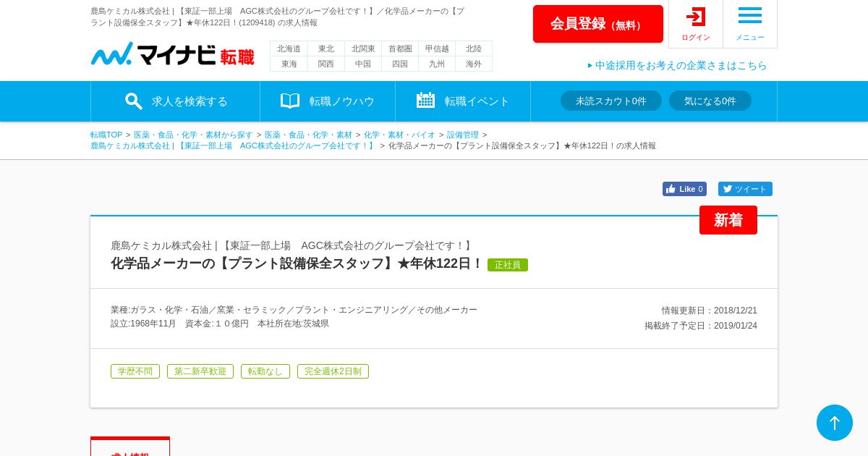Open 気になる0件 button
The height and width of the screenshot is (456, 868).
pos(710,101)
